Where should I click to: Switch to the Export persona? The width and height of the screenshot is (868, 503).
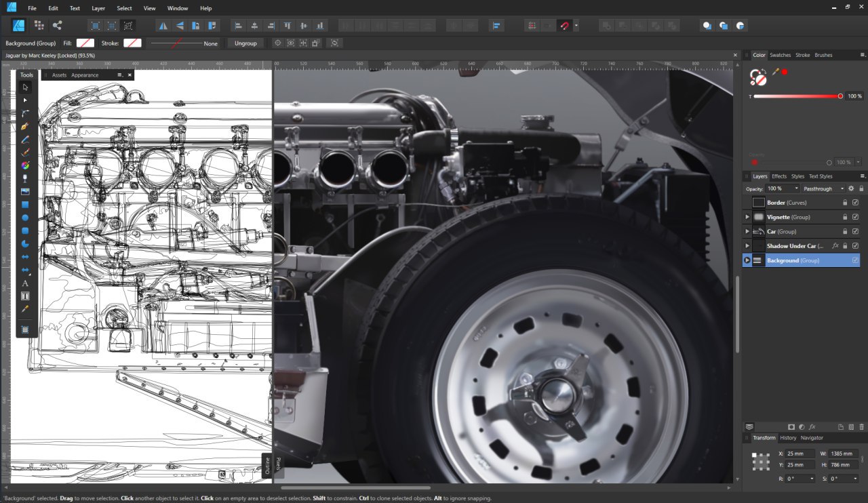[57, 25]
